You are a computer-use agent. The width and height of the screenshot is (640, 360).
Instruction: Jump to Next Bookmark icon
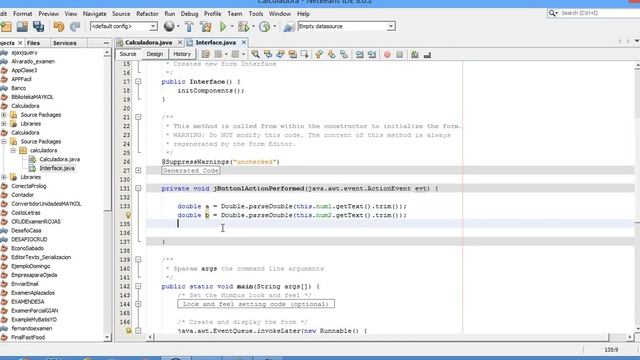[331, 54]
